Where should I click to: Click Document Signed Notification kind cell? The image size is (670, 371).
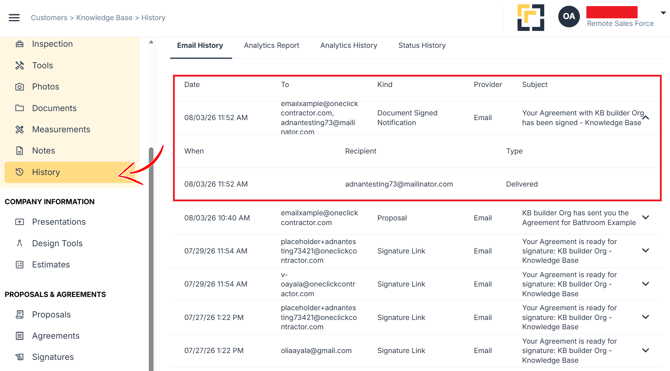[407, 118]
